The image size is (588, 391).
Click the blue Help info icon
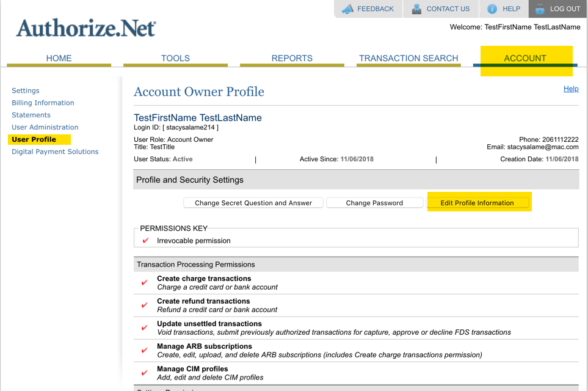[492, 9]
